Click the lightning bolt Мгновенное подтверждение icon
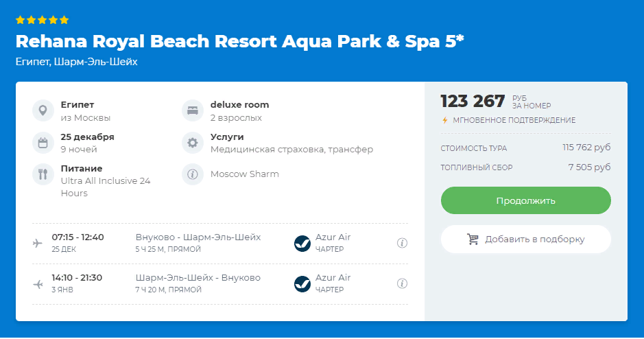 [444, 120]
